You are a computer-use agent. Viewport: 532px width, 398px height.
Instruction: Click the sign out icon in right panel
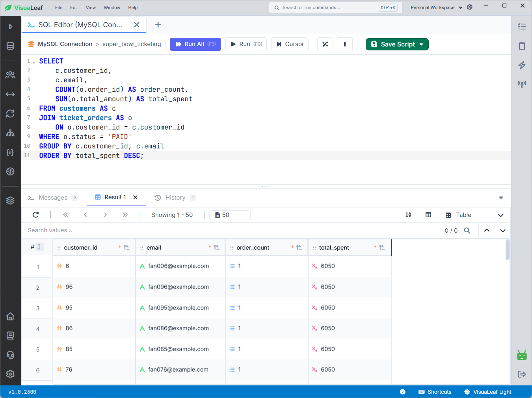point(522,374)
